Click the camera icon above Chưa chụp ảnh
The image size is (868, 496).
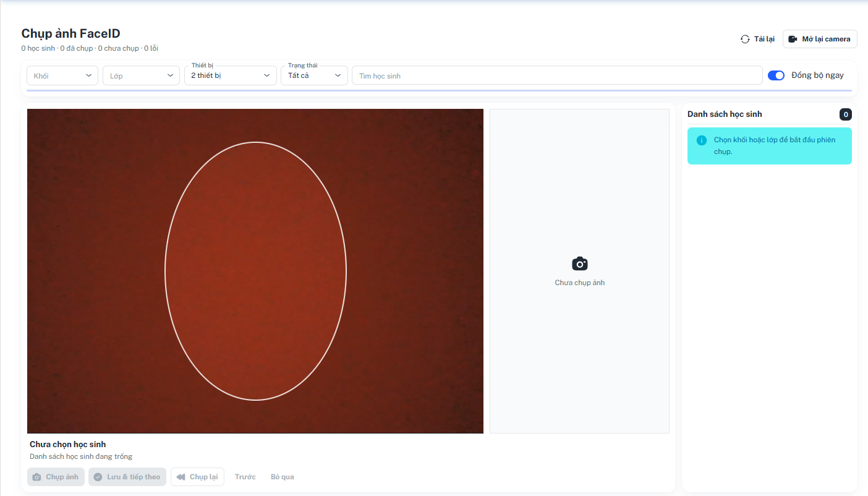click(x=580, y=264)
